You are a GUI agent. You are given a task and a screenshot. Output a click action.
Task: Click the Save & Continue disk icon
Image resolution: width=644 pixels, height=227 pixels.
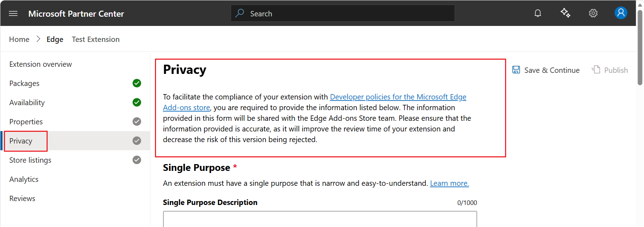pos(516,70)
